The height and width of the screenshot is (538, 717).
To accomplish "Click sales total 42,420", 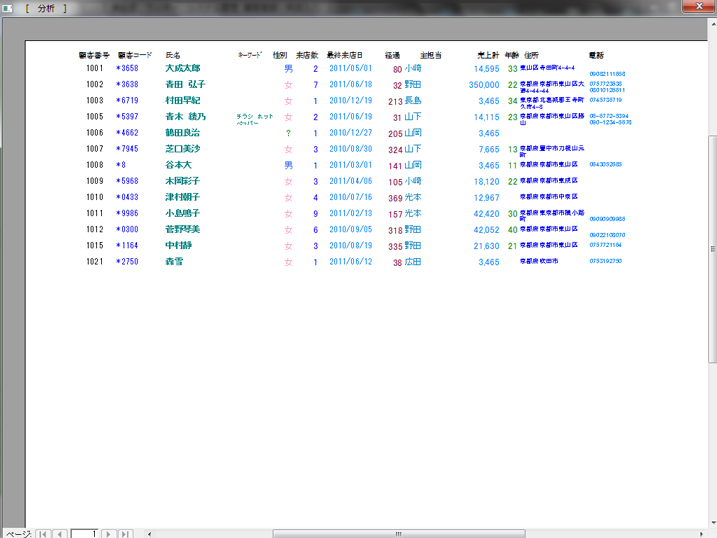I will [487, 214].
